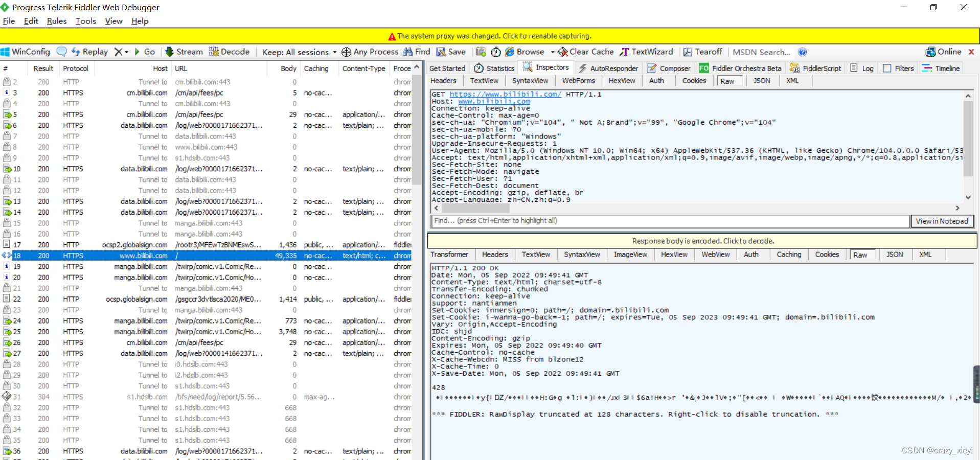Select session 22 ocsp.globalsign.com row
Screen dimensions: 980x460
pyautogui.click(x=206, y=299)
